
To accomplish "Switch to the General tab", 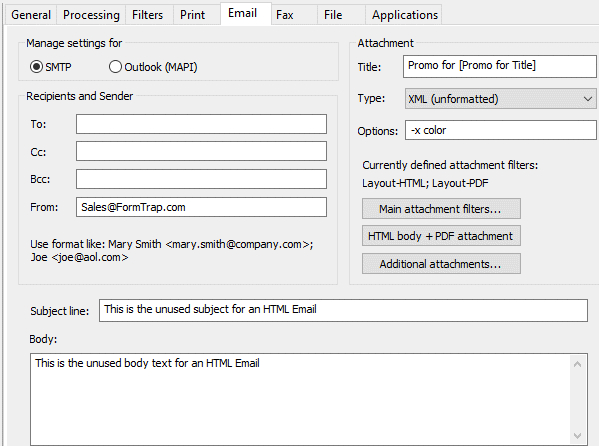I will 31,15.
